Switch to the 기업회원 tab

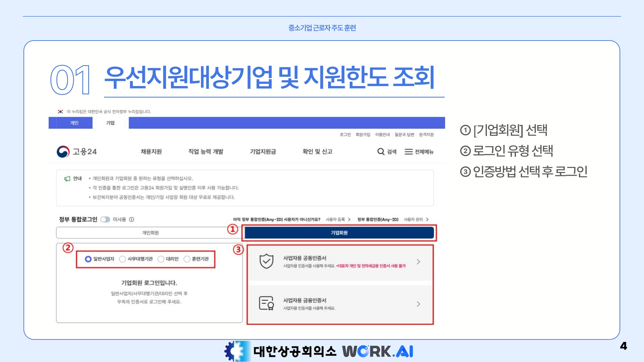(339, 233)
